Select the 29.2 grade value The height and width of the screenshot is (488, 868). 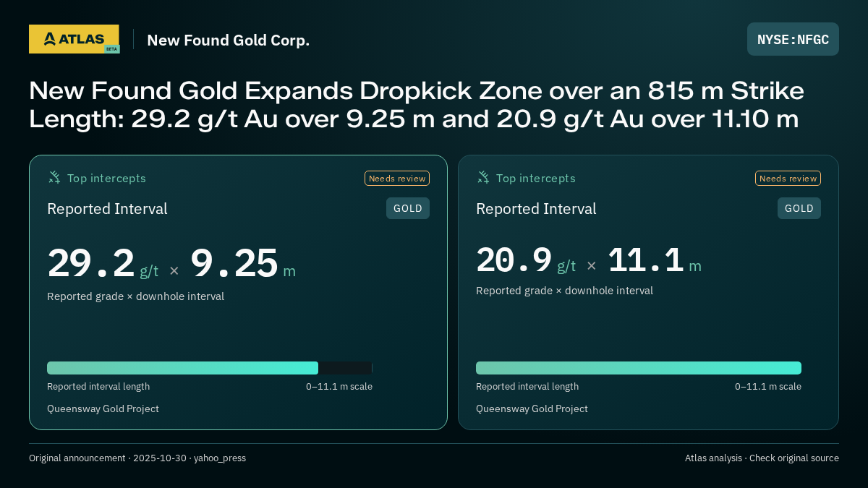point(91,263)
